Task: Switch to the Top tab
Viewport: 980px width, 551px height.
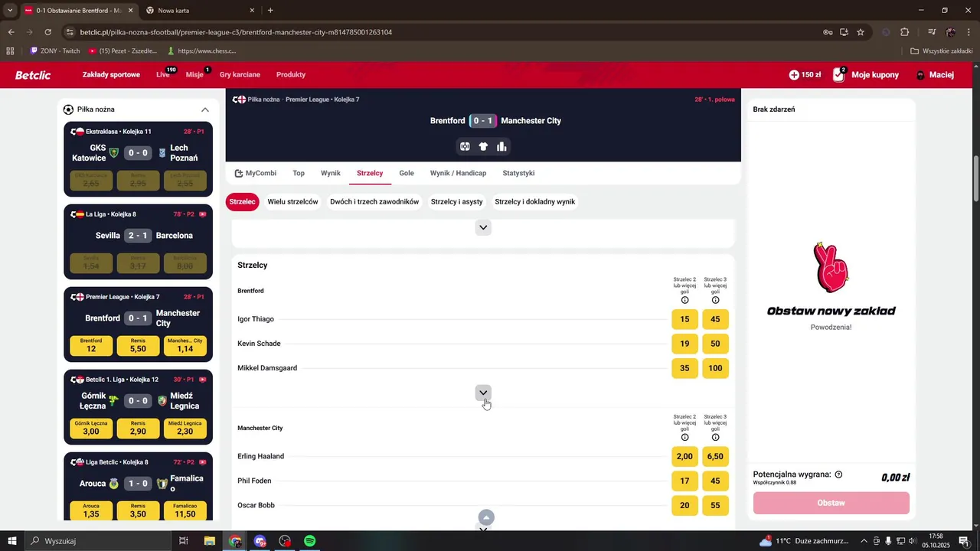Action: (299, 173)
